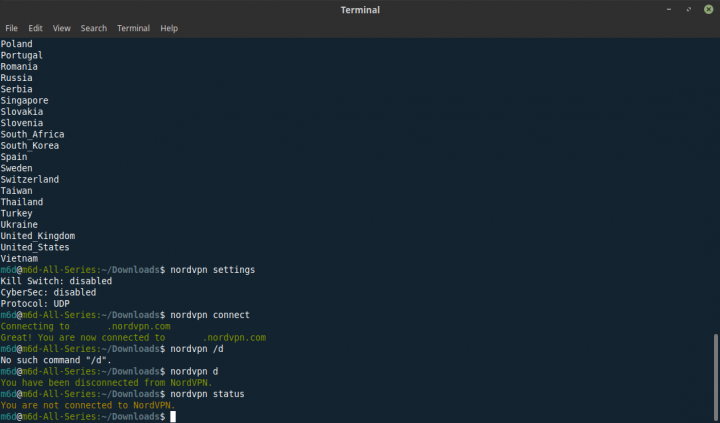Click the 'Serbia' line
The width and height of the screenshot is (720, 423).
point(17,89)
